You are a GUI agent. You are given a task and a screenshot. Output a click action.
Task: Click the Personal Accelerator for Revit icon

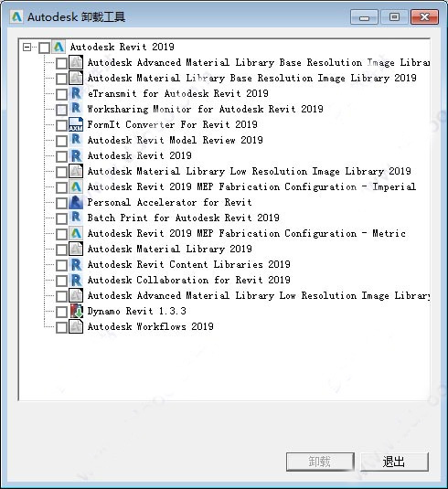coord(76,202)
